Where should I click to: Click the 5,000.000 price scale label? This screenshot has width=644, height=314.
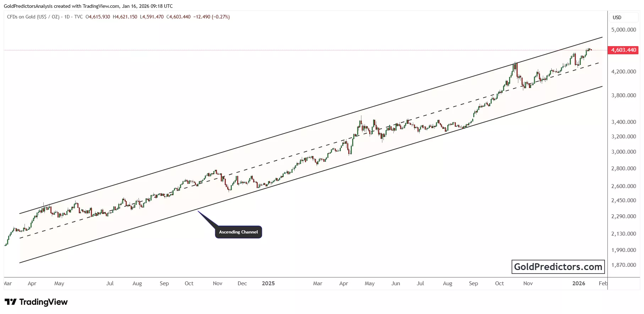click(623, 30)
